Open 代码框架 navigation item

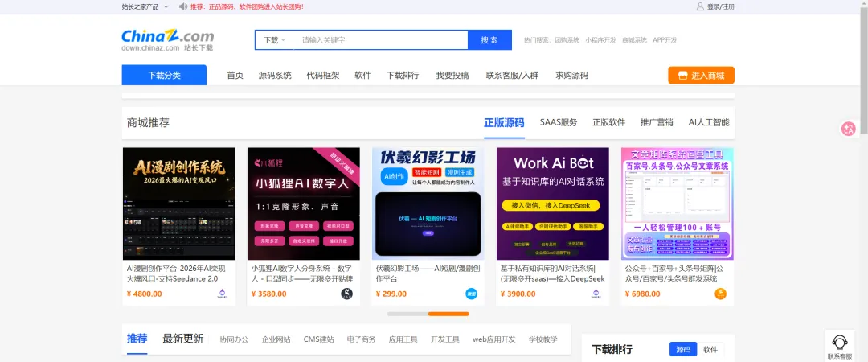coord(323,76)
